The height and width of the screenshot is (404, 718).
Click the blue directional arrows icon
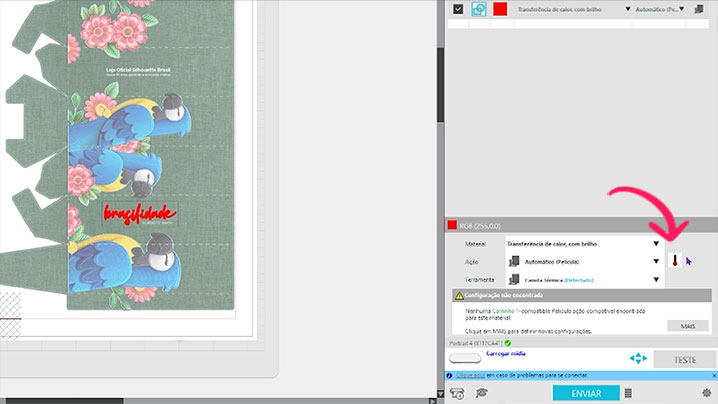tap(638, 359)
